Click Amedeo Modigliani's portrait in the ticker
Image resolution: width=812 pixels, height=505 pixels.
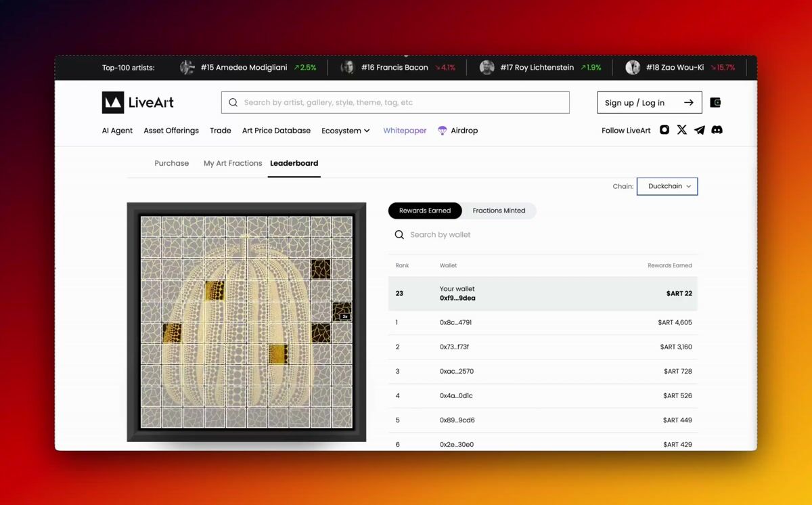point(187,68)
